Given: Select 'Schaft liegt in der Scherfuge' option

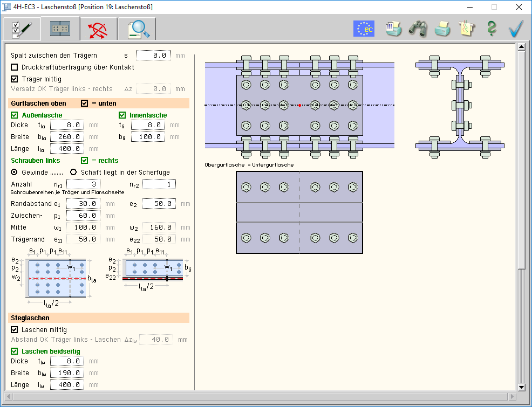Looking at the screenshot, I should 74,173.
